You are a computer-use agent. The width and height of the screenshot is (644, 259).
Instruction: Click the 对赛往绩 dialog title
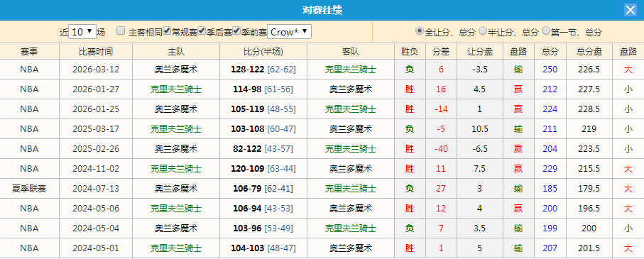[322, 10]
